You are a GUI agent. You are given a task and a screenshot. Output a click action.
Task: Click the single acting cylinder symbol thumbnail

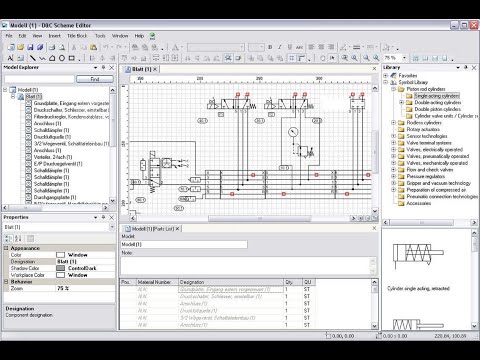(418, 256)
